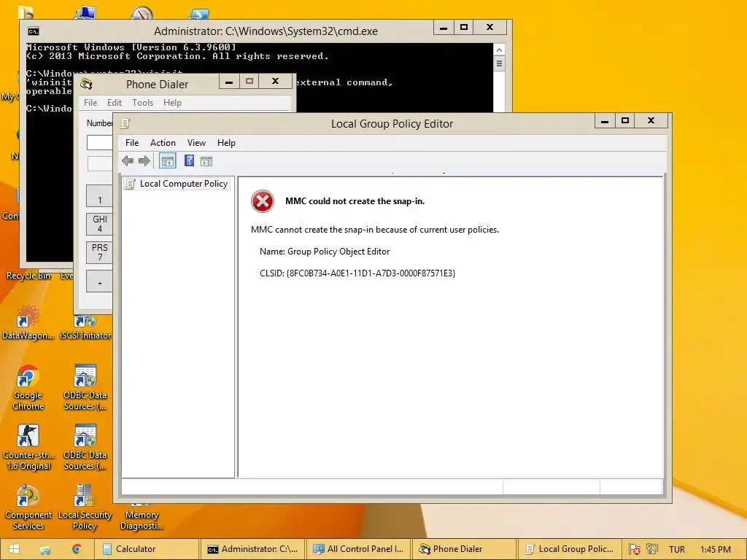Open Tools menu in Phone Dialer

pos(142,103)
